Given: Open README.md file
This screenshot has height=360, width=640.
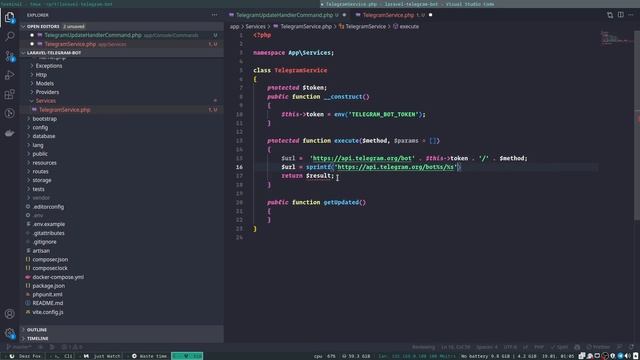Looking at the screenshot, I should pyautogui.click(x=48, y=303).
